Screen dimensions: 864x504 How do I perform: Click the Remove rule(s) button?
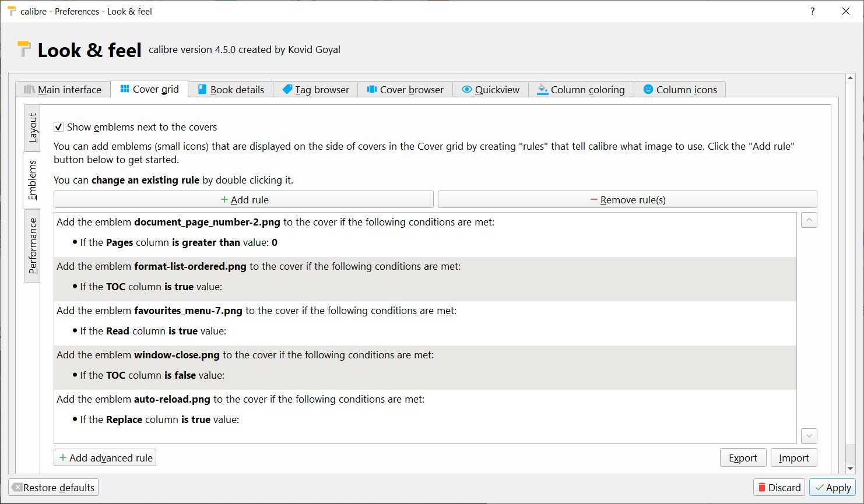click(x=627, y=200)
